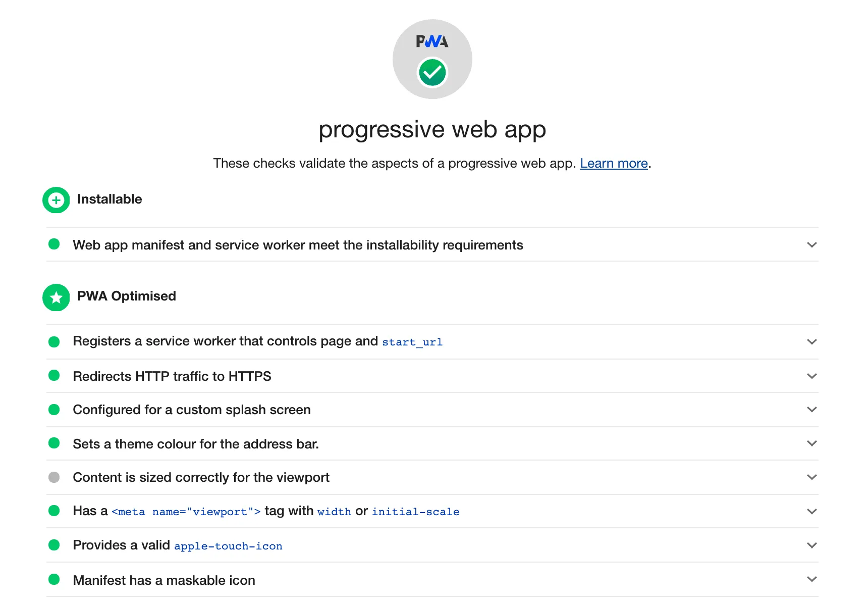
Task: Expand the theme colour audit chevron
Action: (811, 443)
